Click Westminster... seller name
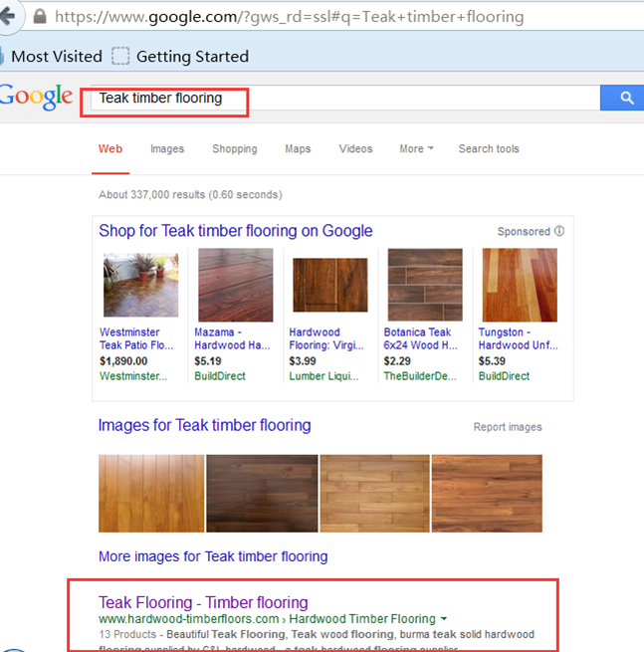644x652 pixels. pyautogui.click(x=133, y=376)
